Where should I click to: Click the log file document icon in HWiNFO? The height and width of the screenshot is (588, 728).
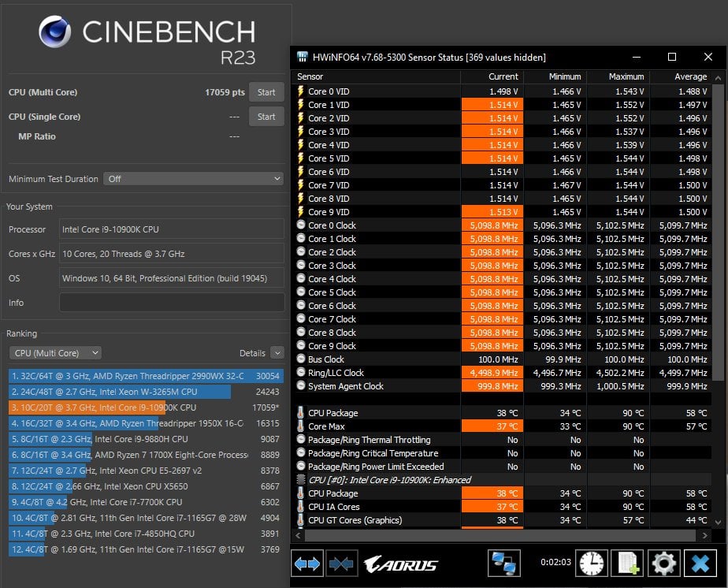[x=628, y=564]
